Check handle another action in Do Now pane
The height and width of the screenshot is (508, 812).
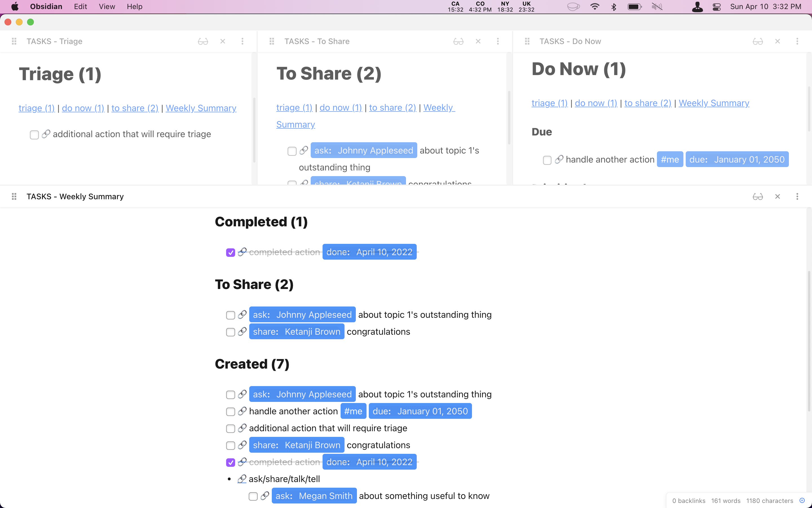click(547, 160)
